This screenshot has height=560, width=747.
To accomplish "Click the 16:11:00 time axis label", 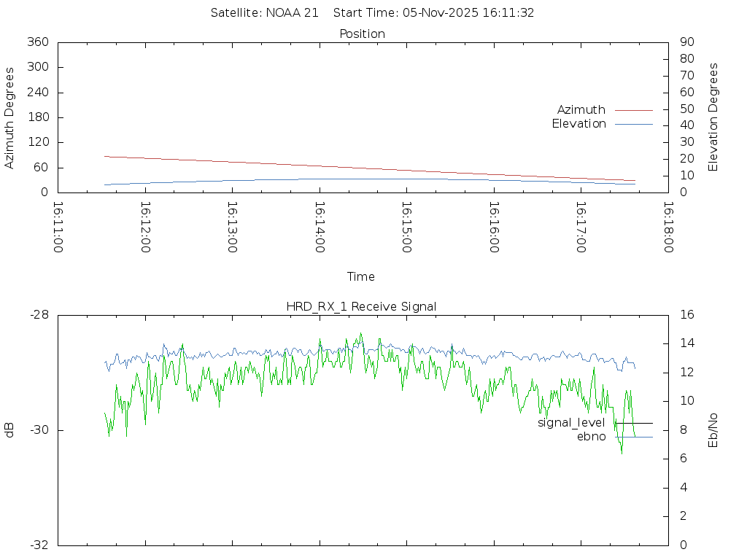I will pos(58,227).
